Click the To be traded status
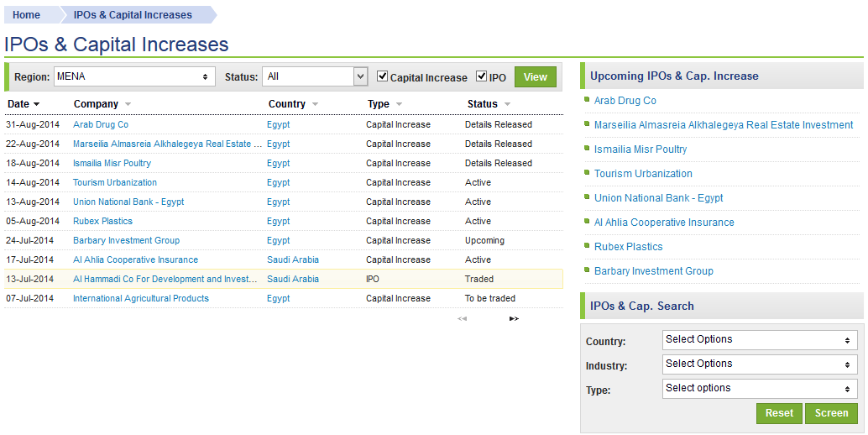This screenshot has width=868, height=435. click(x=490, y=299)
